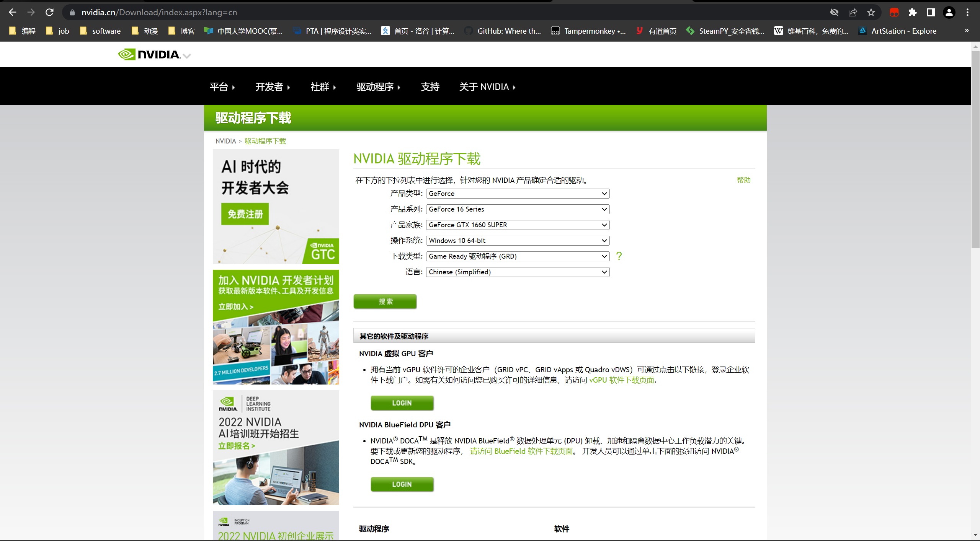Image resolution: width=980 pixels, height=541 pixels.
Task: Open the BlueField 软件下载页面 link
Action: [x=521, y=451]
